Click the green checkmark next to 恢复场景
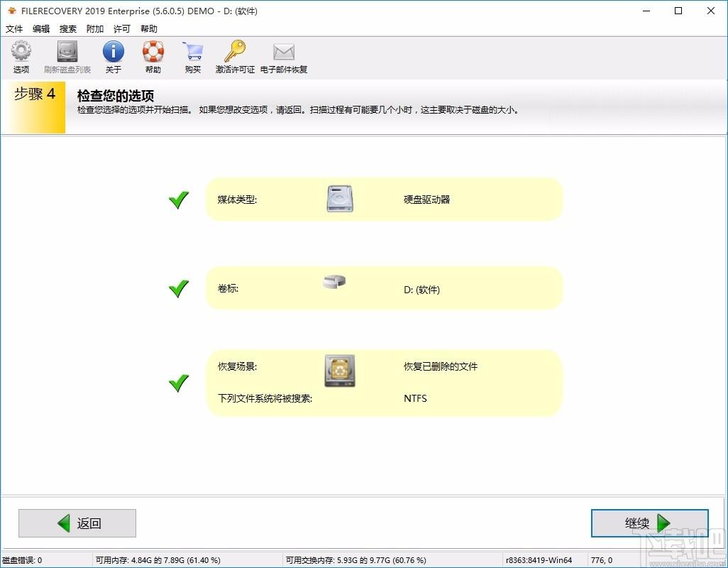This screenshot has width=728, height=568. [x=179, y=383]
